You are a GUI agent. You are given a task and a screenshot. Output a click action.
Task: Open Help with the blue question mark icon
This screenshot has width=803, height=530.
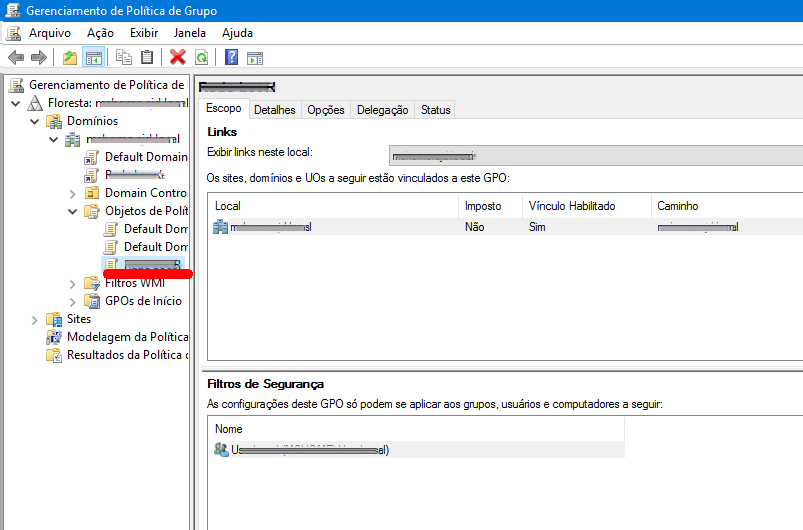pyautogui.click(x=231, y=57)
